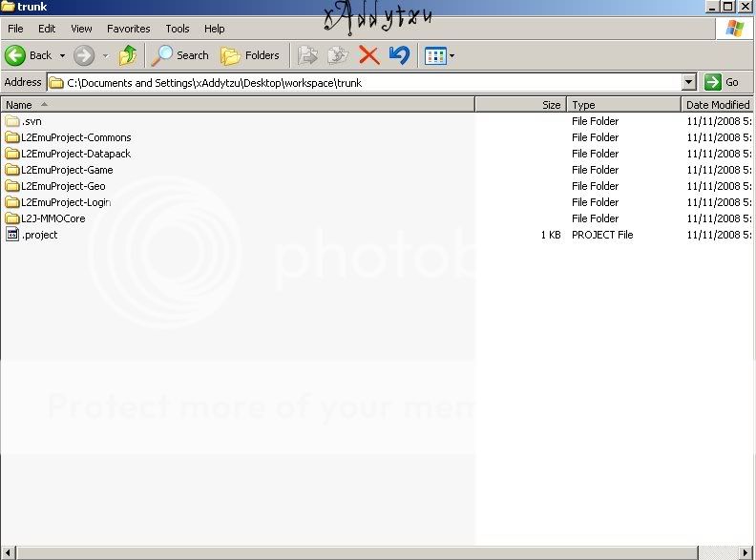Click the red Delete X icon
The width and height of the screenshot is (756, 560).
pyautogui.click(x=368, y=55)
